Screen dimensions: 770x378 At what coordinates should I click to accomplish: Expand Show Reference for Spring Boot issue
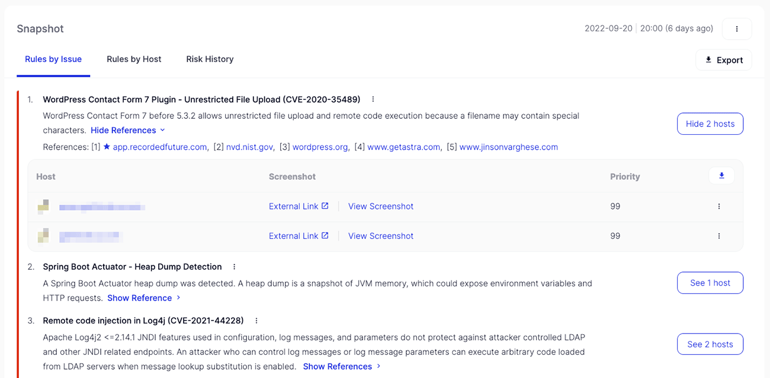(144, 298)
